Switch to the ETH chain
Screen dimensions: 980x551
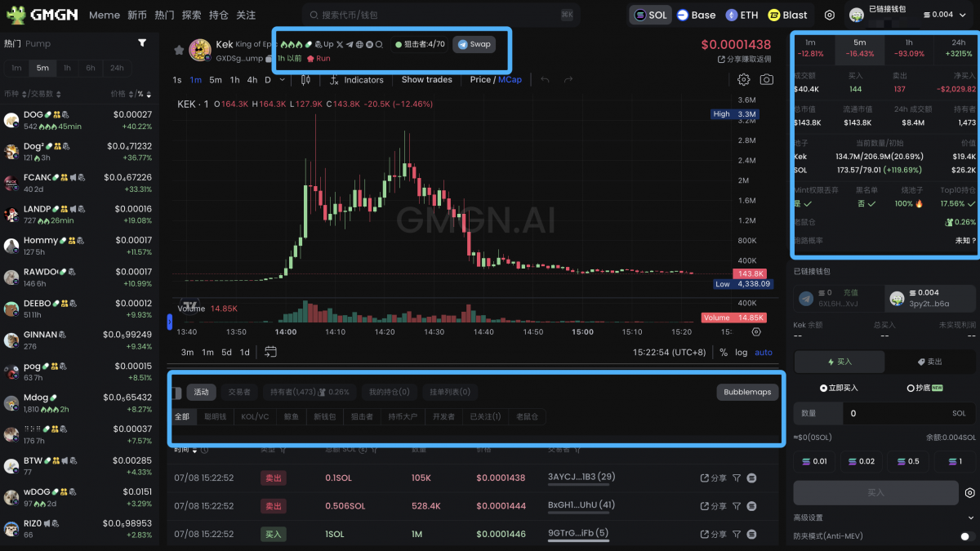pyautogui.click(x=742, y=15)
